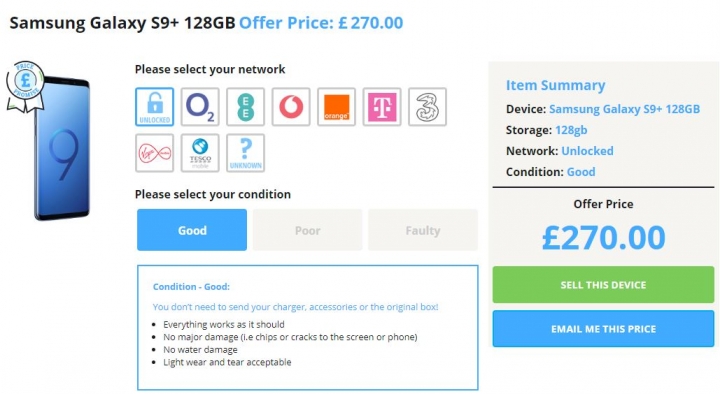Screen dimensions: 720x394
Task: Open Samsung Galaxy S9+ 128GB device link in summary
Action: tap(624, 109)
